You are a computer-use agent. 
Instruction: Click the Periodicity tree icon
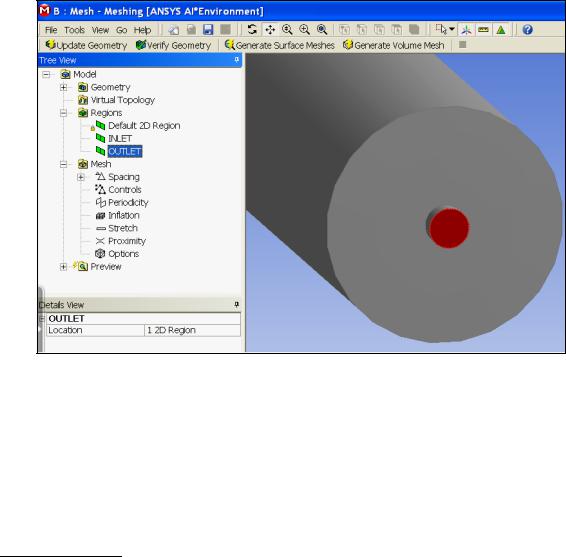(100, 203)
